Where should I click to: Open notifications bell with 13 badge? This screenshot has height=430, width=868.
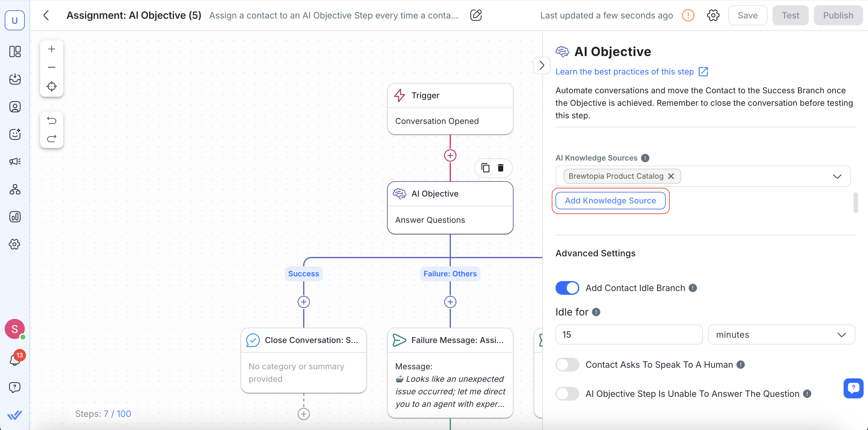point(15,360)
